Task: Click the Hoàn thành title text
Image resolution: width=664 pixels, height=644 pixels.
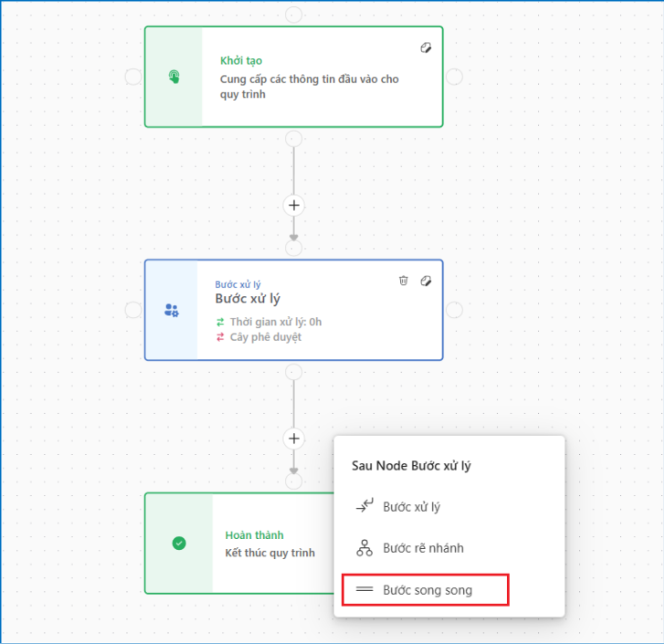Action: coord(254,535)
